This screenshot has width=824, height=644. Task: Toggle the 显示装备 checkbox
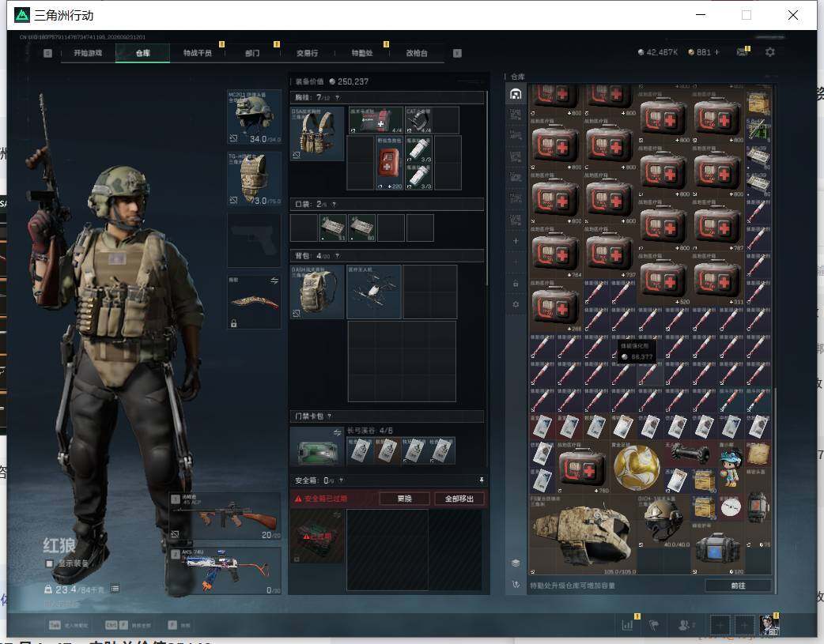pos(49,563)
